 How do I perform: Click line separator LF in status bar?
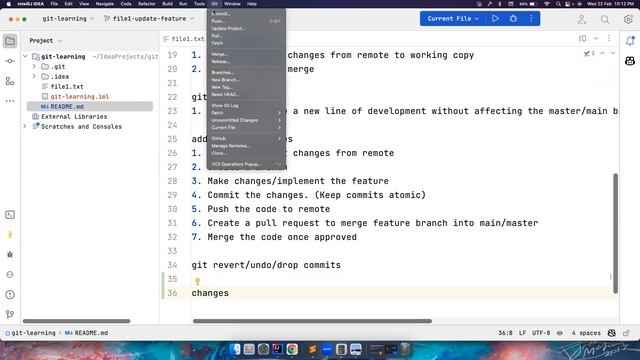click(x=522, y=333)
